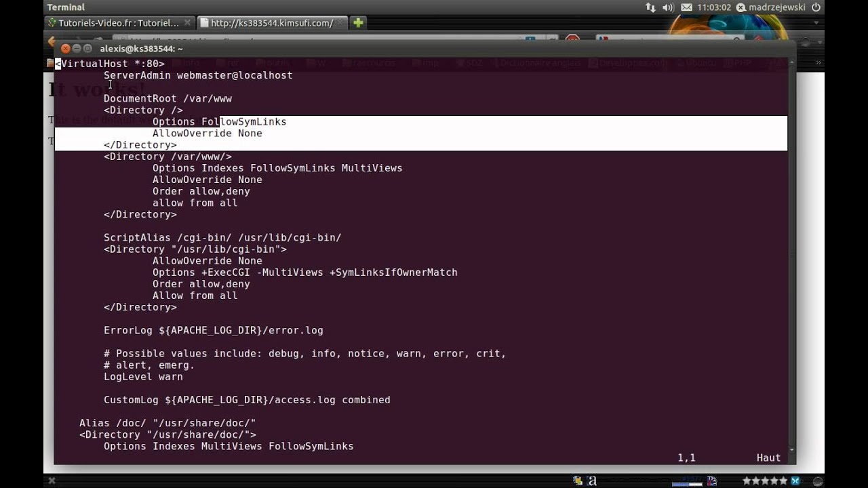
Task: Close the ks383544.kimsufi.com tab
Action: pos(340,23)
